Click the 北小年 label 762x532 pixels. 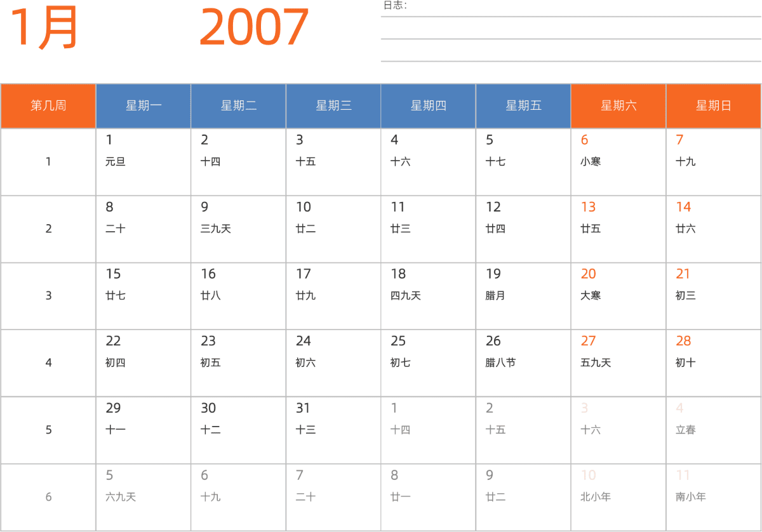pos(596,497)
